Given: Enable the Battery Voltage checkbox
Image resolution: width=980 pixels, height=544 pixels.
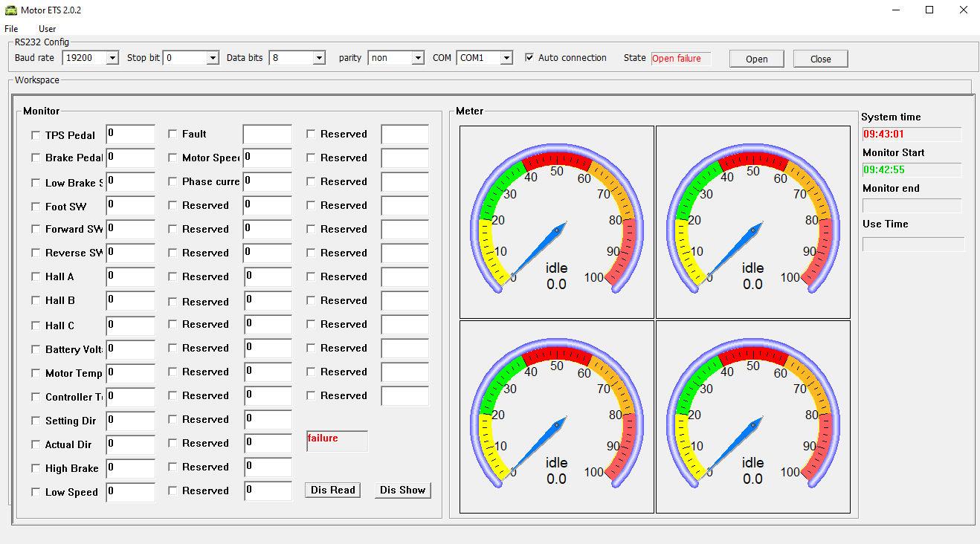Looking at the screenshot, I should [x=36, y=349].
